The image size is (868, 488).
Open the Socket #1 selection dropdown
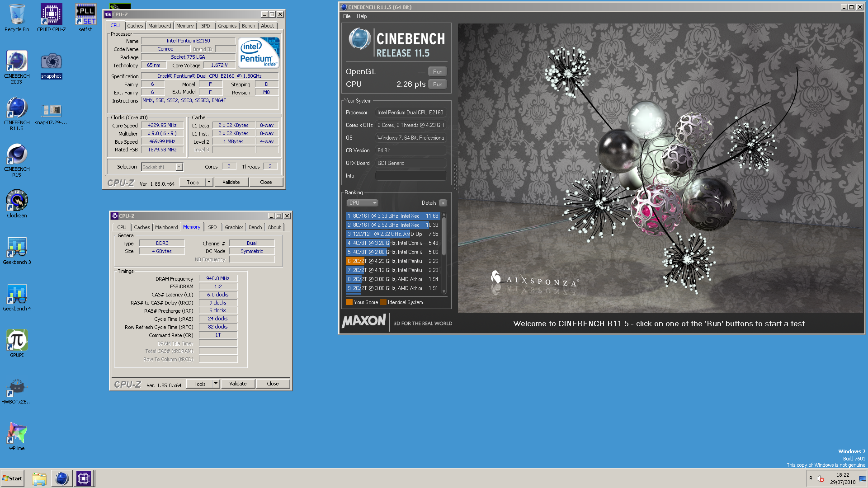pyautogui.click(x=162, y=167)
